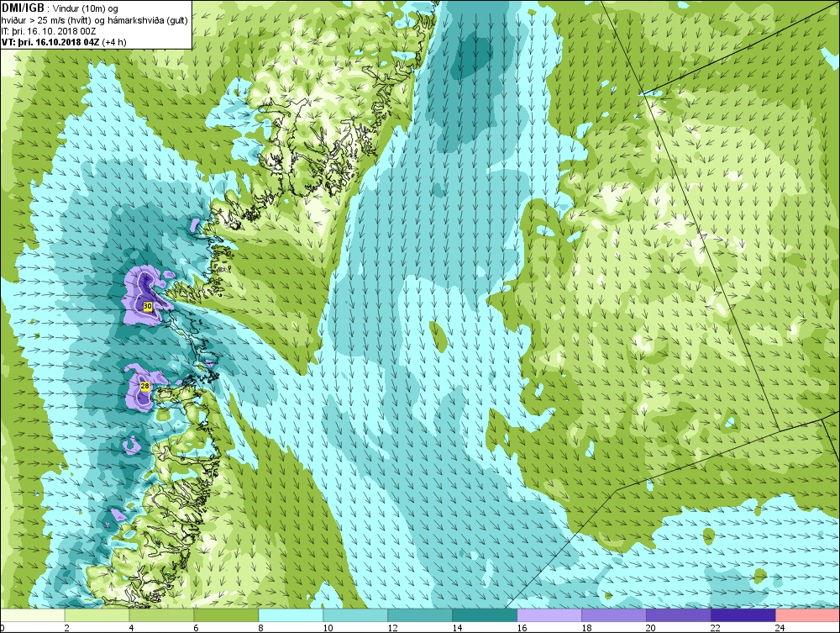Pick the pink above-24 legend swatch
Viewport: 840px width, 633px height.
[807, 615]
